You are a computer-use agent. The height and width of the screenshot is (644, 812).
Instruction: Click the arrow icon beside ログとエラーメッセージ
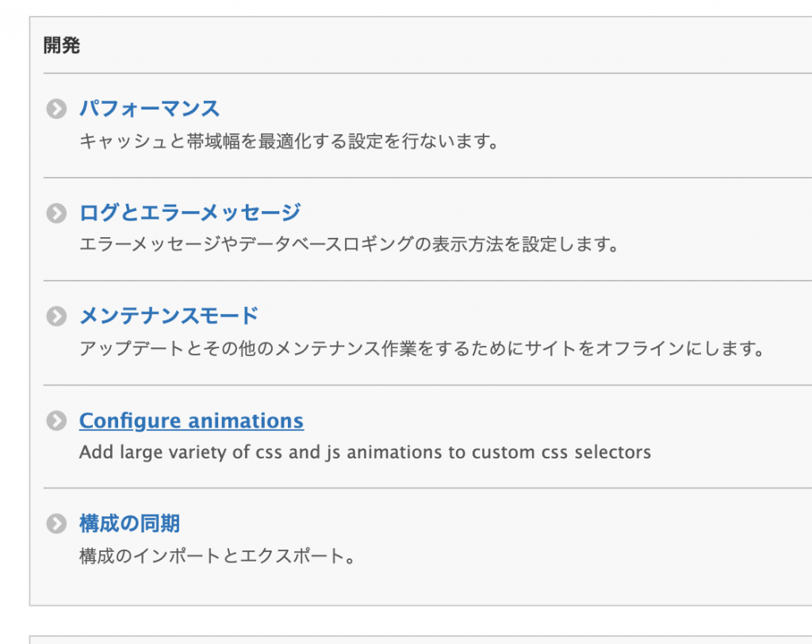(56, 213)
